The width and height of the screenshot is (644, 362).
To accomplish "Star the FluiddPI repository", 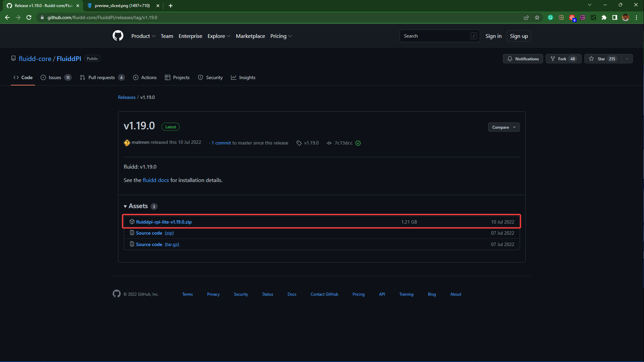I will click(603, 59).
